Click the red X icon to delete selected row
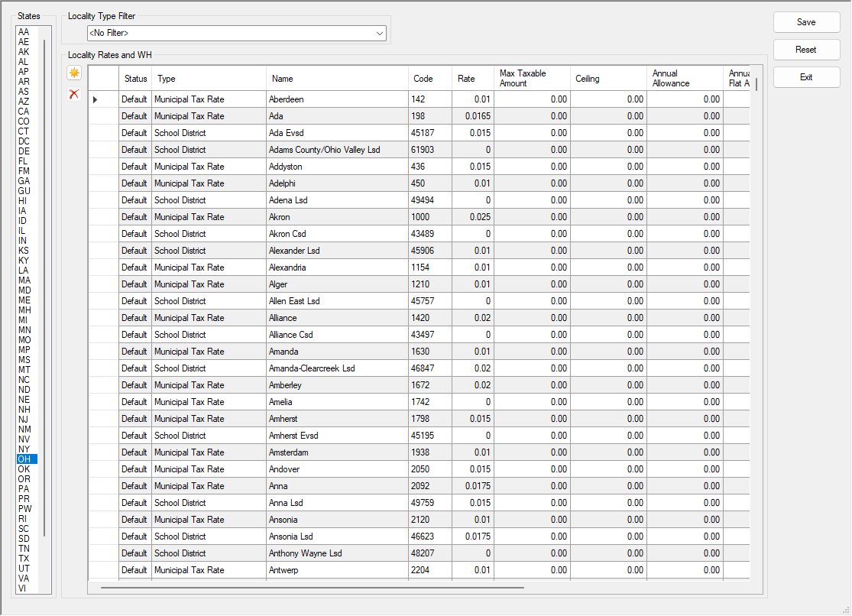 click(73, 94)
